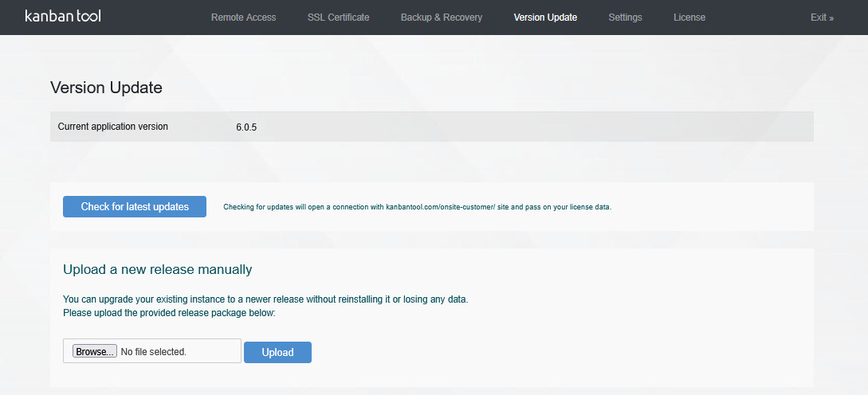
Task: Open the Settings tab
Action: point(625,18)
